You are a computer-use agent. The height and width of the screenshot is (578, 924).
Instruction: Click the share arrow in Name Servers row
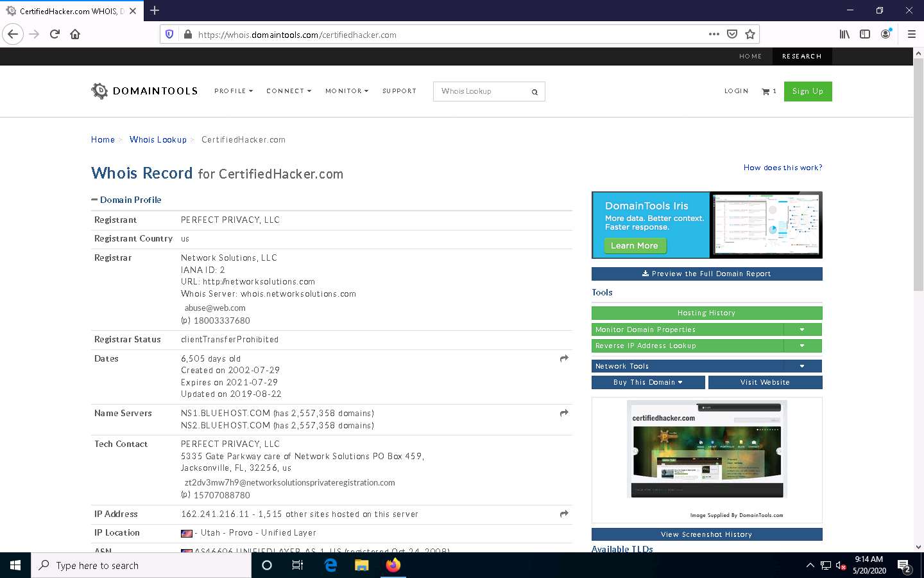coord(564,413)
